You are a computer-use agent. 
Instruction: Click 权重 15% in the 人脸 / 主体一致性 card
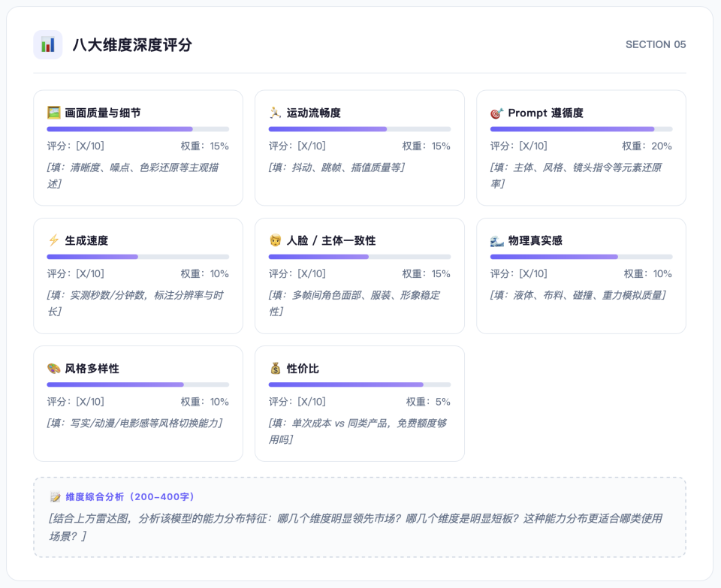(427, 274)
